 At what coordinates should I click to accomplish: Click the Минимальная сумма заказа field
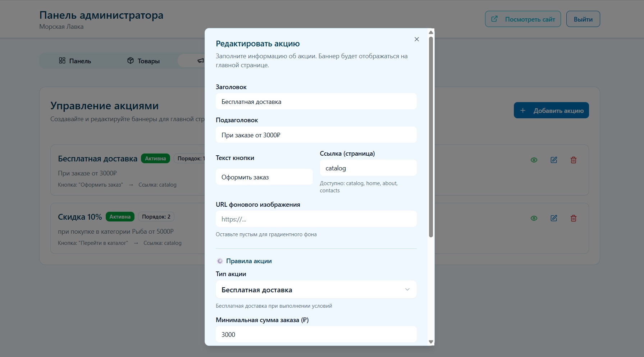point(316,334)
